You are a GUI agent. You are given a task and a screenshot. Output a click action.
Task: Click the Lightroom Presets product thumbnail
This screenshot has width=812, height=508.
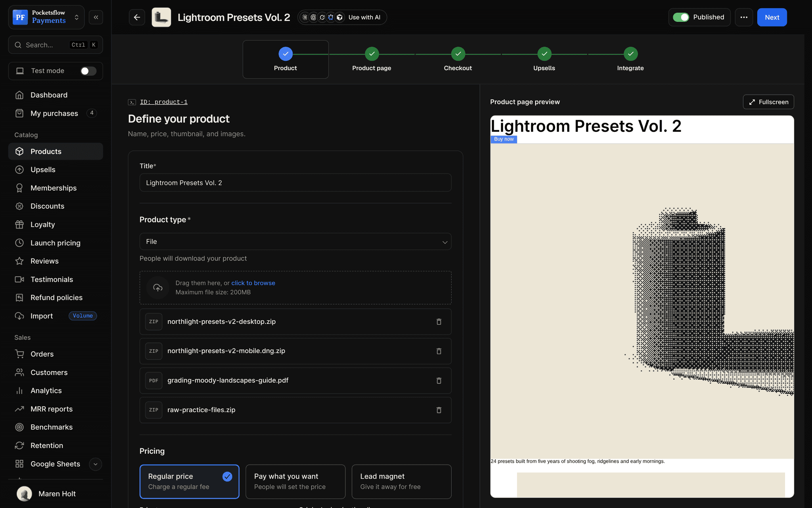(x=161, y=17)
